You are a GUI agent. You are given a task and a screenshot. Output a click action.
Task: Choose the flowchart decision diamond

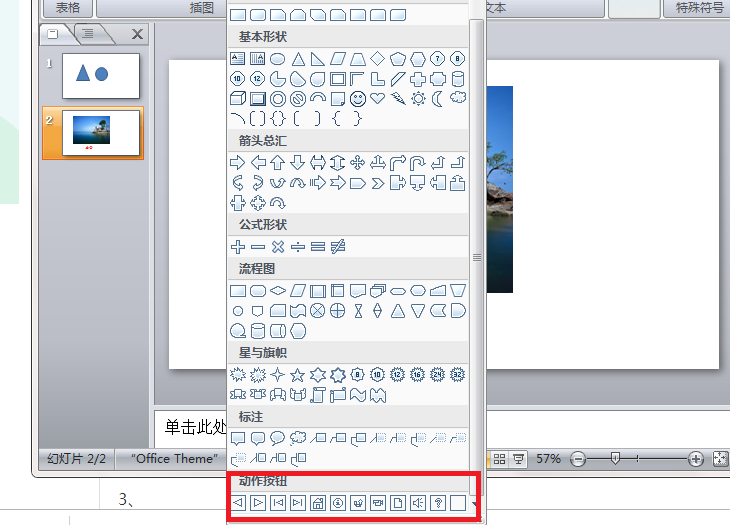tap(278, 291)
